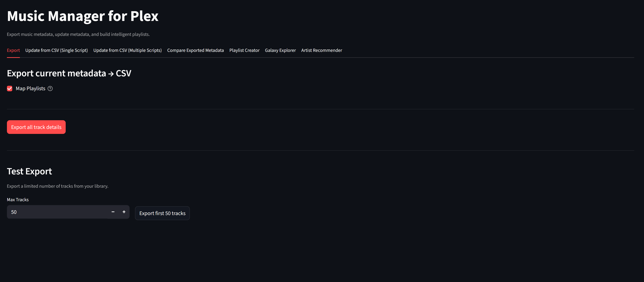Open the Map Playlists help tooltip icon
The width and height of the screenshot is (644, 282).
point(50,88)
